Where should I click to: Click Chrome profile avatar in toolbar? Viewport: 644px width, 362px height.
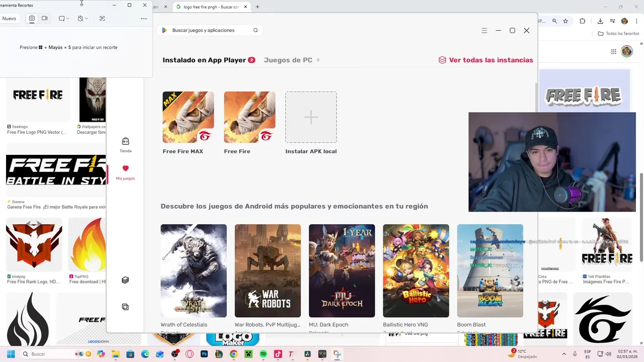[624, 21]
